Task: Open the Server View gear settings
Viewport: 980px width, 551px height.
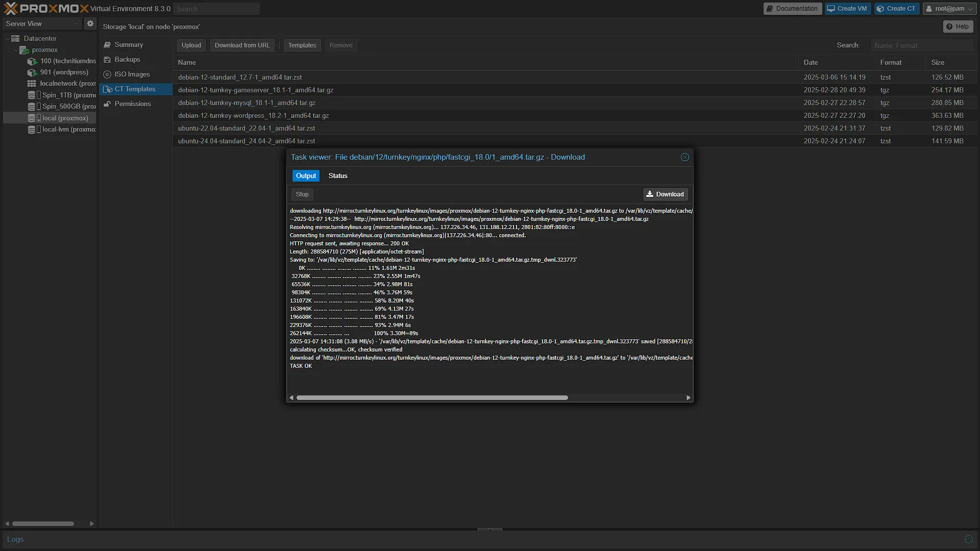Action: (90, 23)
